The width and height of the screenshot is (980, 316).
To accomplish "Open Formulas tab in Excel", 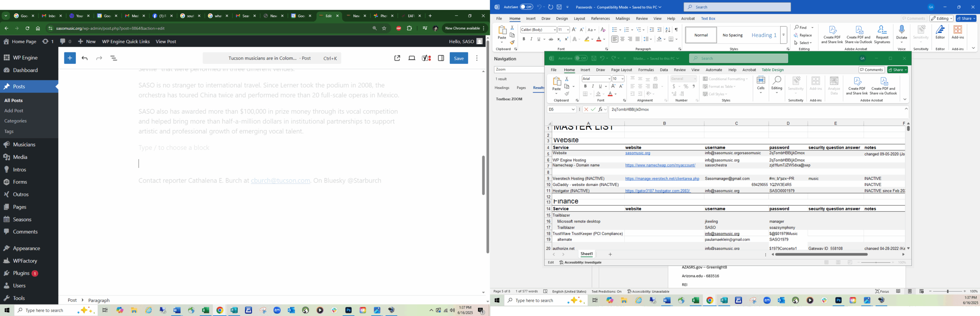I will point(646,70).
